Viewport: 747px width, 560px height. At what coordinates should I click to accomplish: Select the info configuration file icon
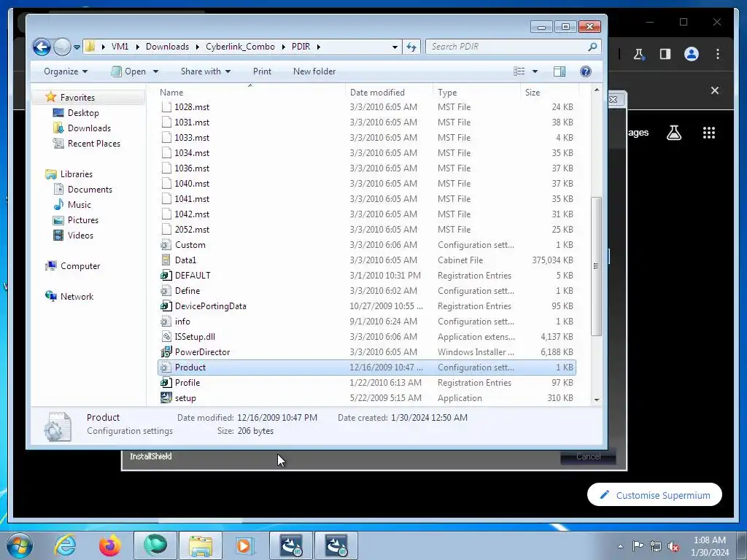[x=166, y=322]
